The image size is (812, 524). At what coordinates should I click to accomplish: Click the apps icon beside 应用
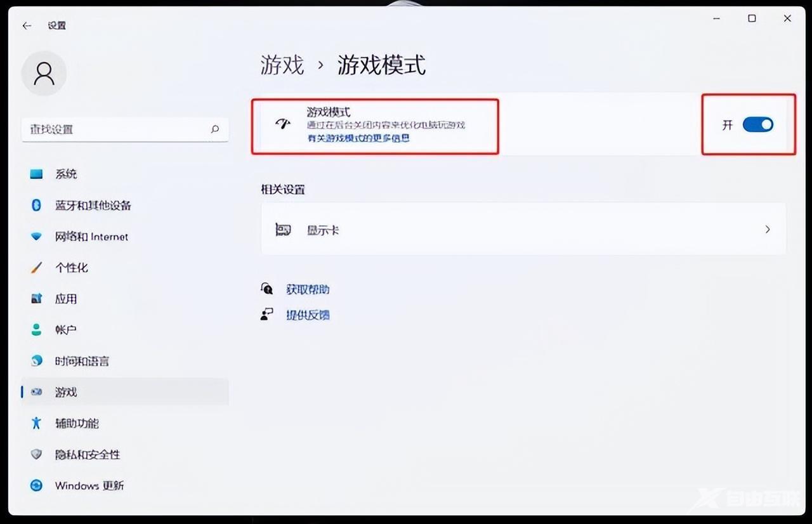pos(36,299)
